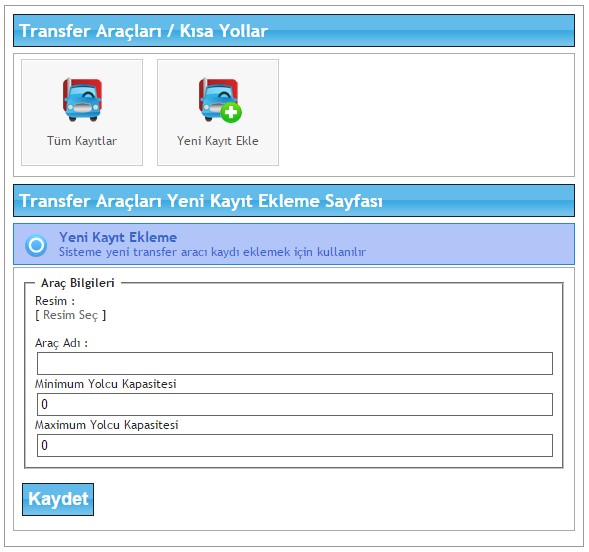Click the blue circle info icon

pos(36,245)
